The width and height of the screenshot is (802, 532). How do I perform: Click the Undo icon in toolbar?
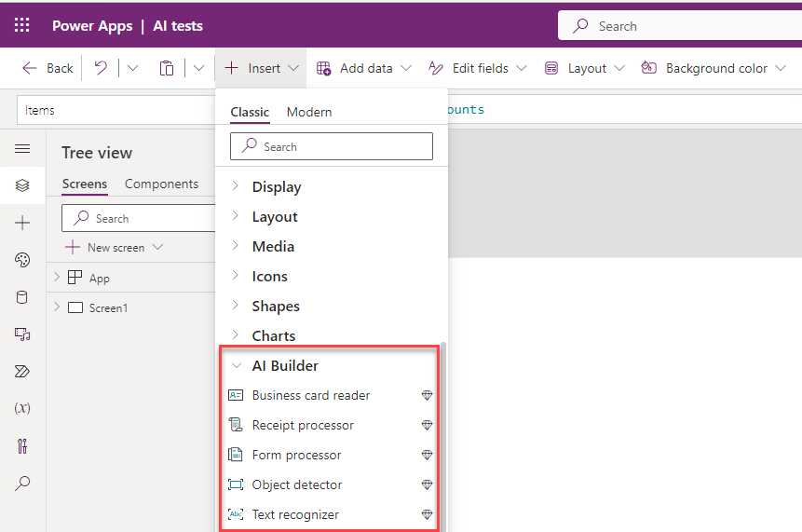[x=101, y=68]
